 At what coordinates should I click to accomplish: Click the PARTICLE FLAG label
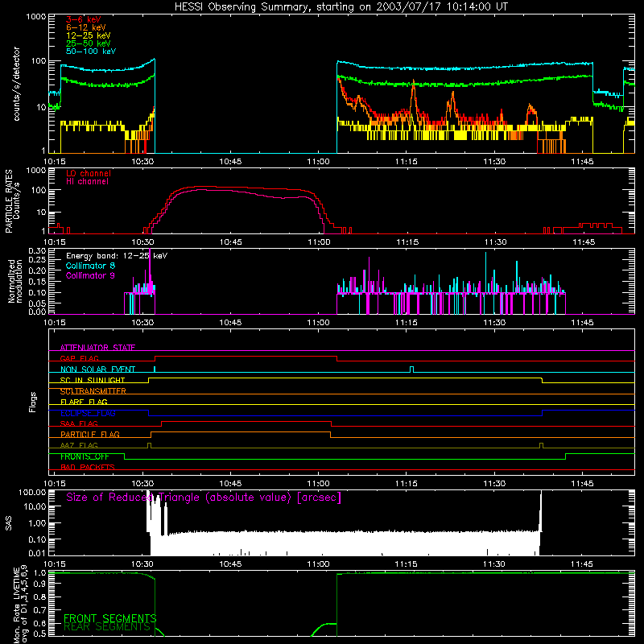[90, 434]
